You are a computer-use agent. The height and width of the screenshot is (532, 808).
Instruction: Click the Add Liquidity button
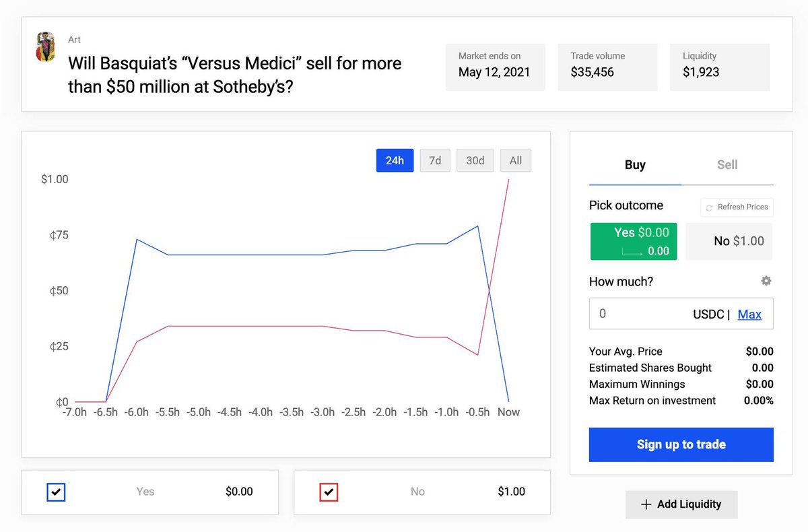coord(681,504)
